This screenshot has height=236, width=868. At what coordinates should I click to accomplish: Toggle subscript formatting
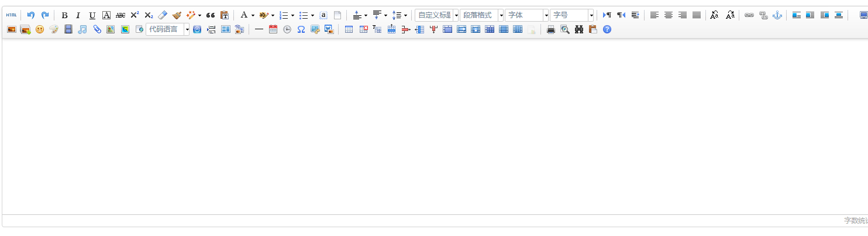point(149,15)
